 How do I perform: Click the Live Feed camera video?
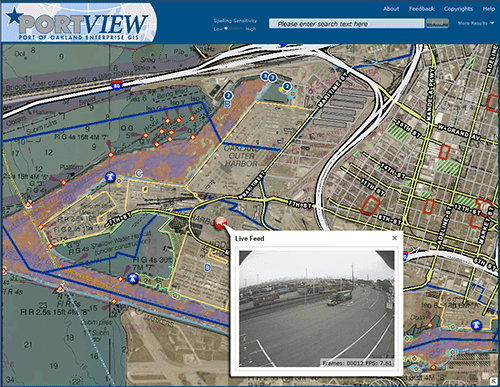pyautogui.click(x=317, y=309)
